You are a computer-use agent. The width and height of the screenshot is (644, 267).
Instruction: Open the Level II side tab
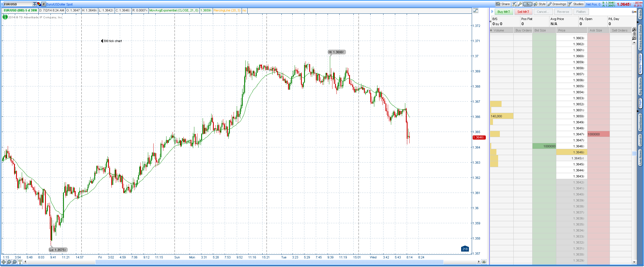(x=640, y=140)
